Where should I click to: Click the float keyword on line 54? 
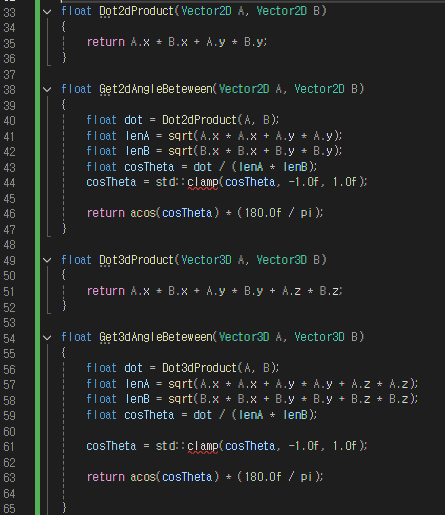coord(76,337)
